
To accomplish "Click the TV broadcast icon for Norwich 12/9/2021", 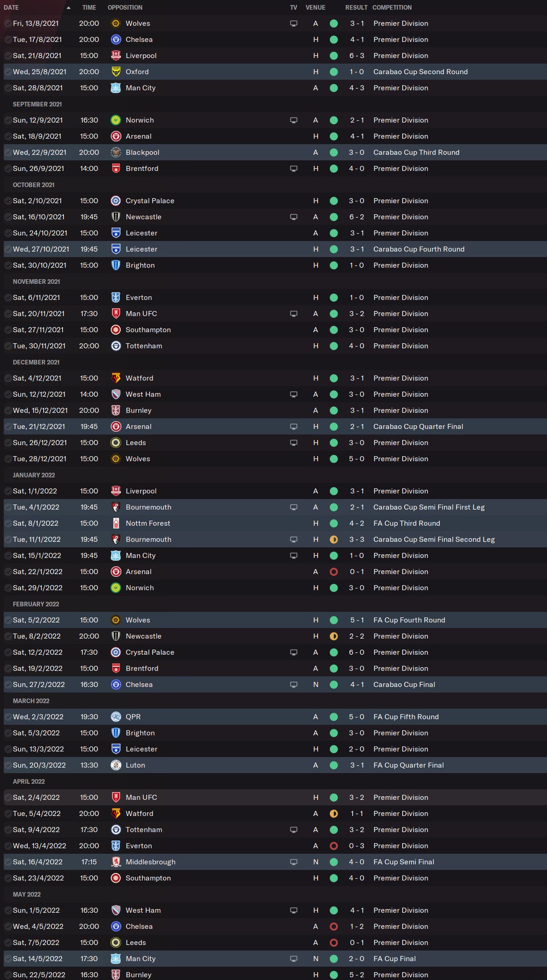I will [x=294, y=120].
